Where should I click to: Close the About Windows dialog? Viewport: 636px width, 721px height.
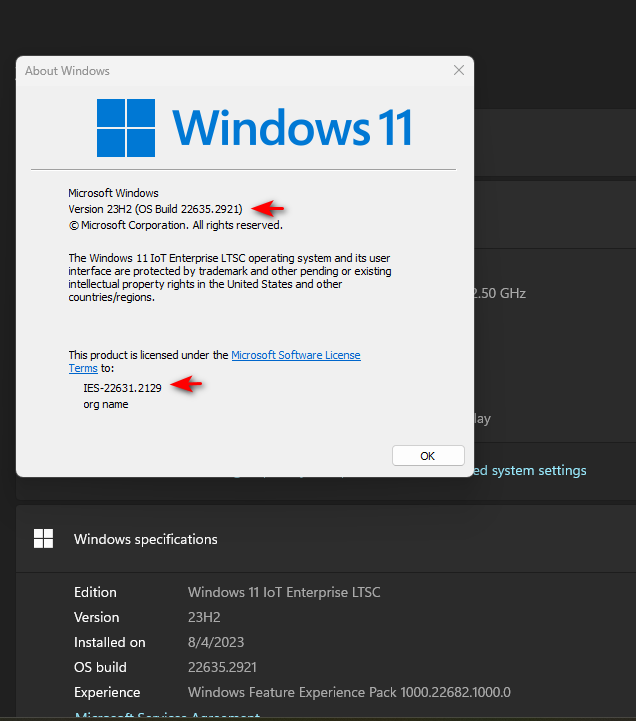click(458, 70)
